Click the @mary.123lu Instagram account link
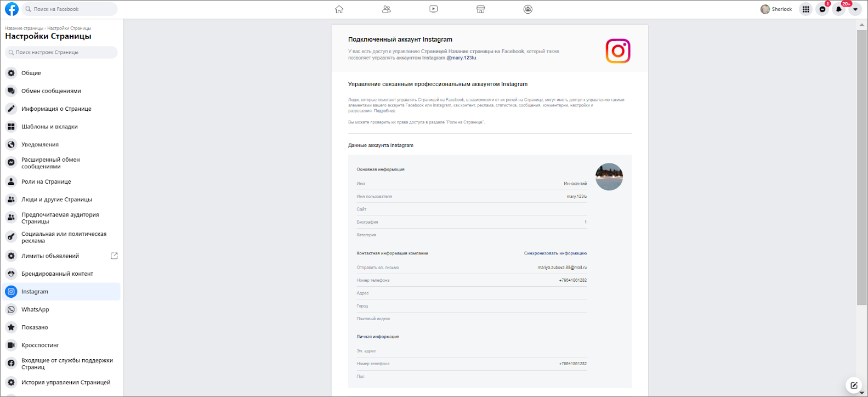Viewport: 868px width, 397px height. (x=461, y=58)
